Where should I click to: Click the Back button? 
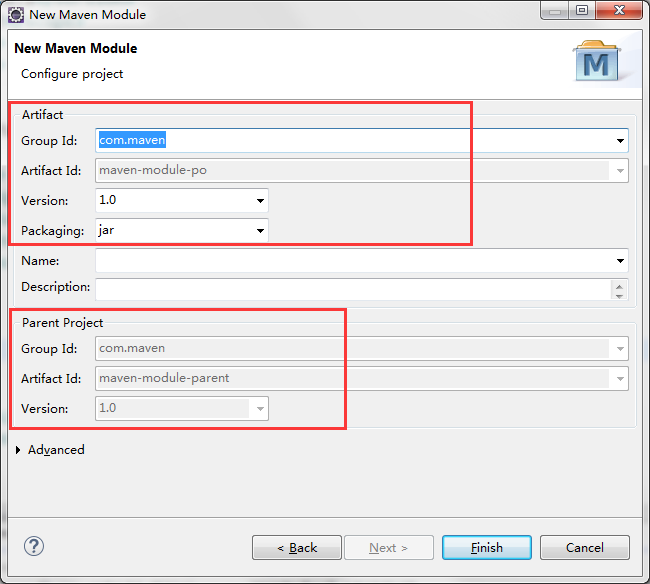[x=297, y=548]
